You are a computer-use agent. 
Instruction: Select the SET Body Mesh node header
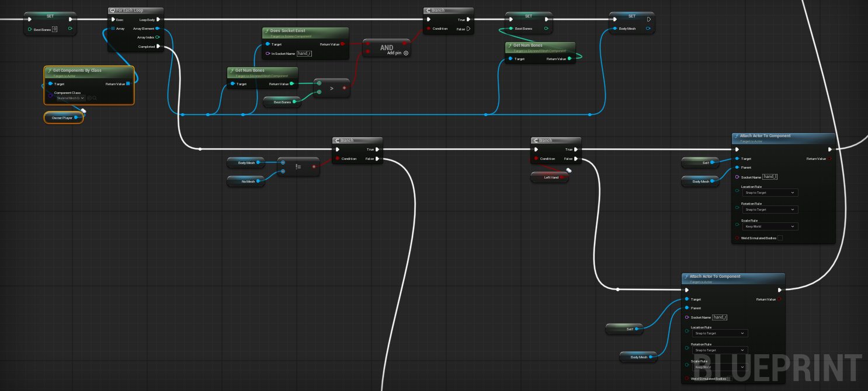632,16
